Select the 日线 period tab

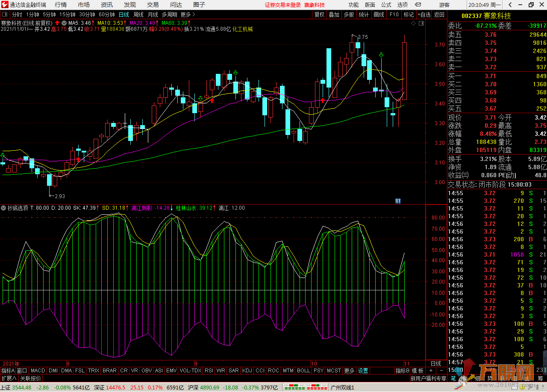click(x=124, y=15)
